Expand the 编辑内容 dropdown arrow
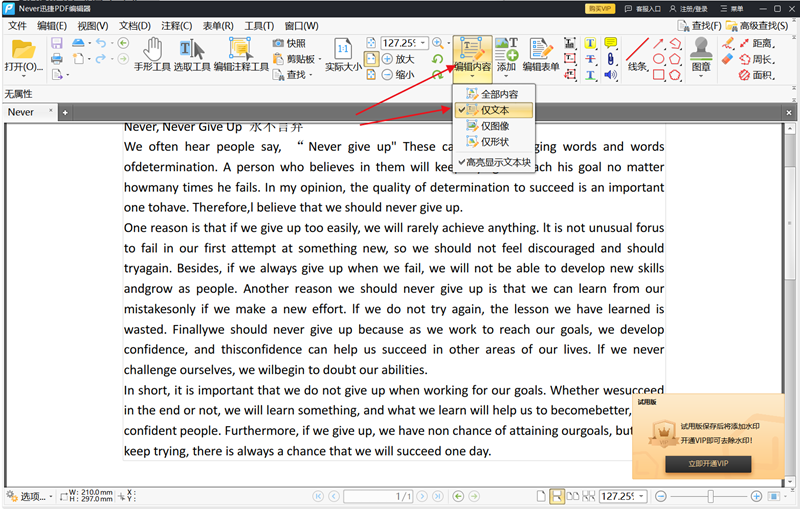The image size is (800, 509). [472, 77]
